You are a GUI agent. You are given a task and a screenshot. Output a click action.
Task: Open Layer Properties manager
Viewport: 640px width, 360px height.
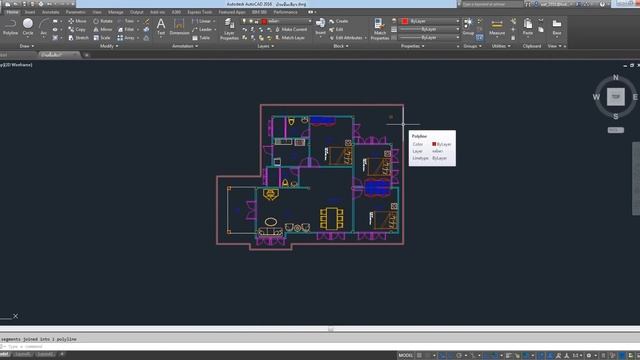(x=229, y=29)
